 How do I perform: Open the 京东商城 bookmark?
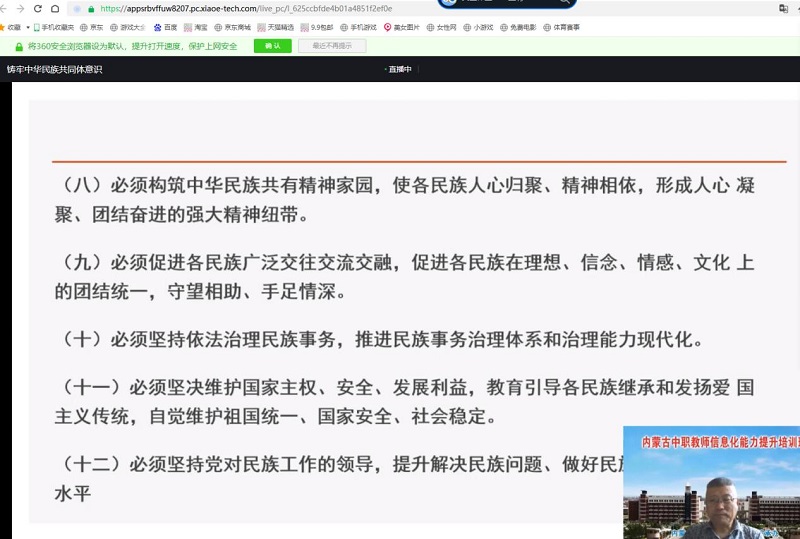pos(232,27)
